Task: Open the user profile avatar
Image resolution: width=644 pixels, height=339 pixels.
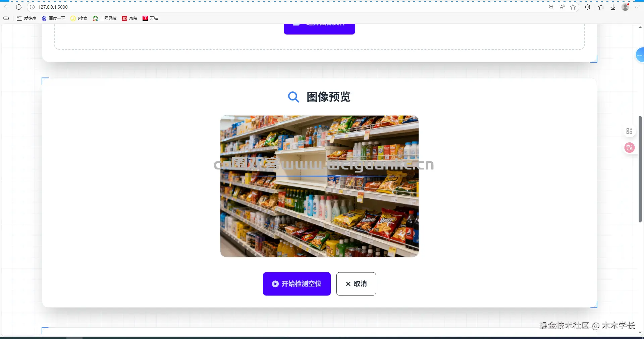Action: pos(625,7)
